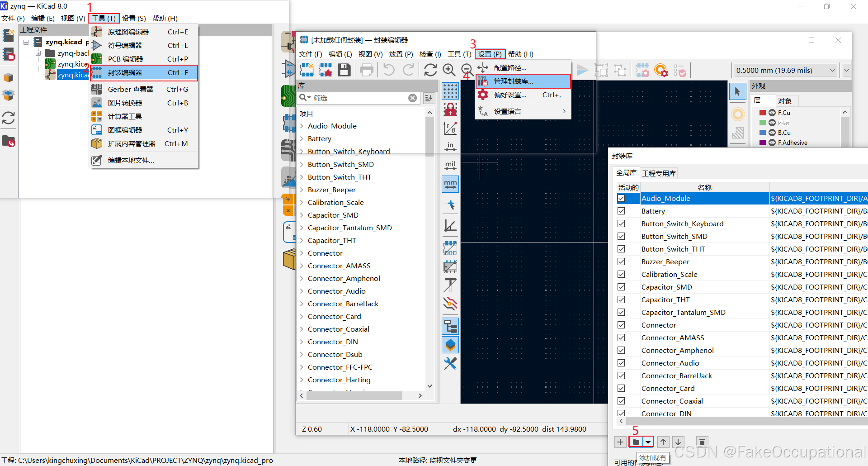Open the grid size 0.5000 mm combo box
The width and height of the screenshot is (868, 466).
[786, 70]
